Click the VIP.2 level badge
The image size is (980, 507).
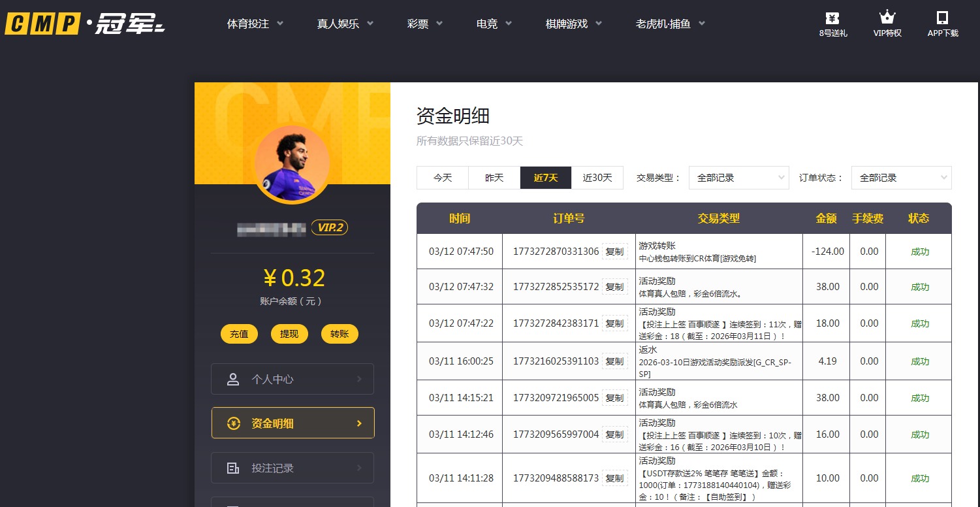tap(329, 227)
